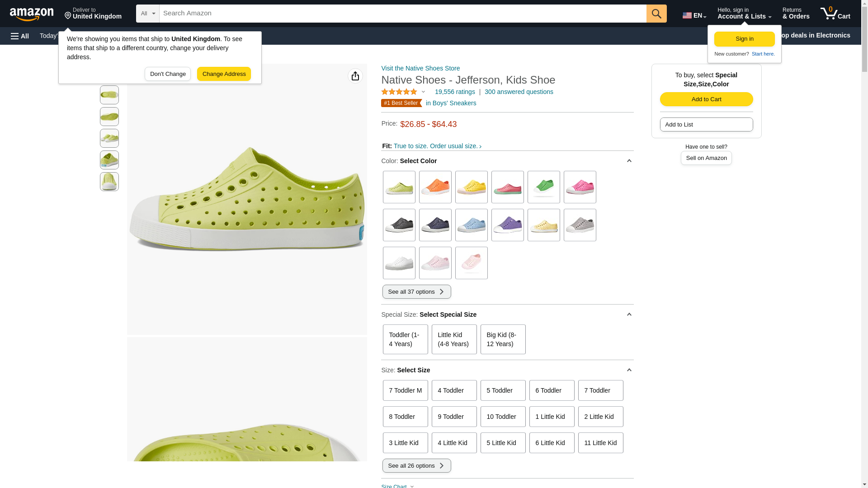Viewport: 868px width, 488px height.
Task: Open Returns & Orders
Action: (x=796, y=14)
